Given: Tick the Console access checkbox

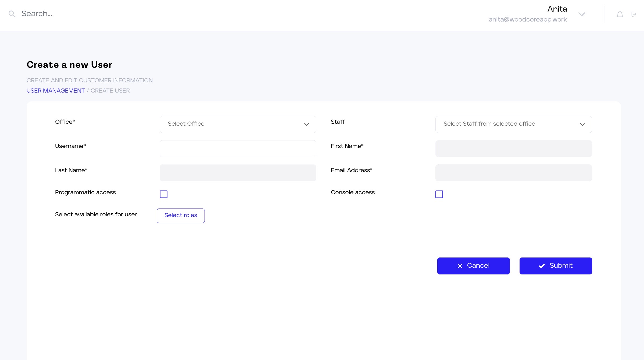Looking at the screenshot, I should (x=439, y=194).
